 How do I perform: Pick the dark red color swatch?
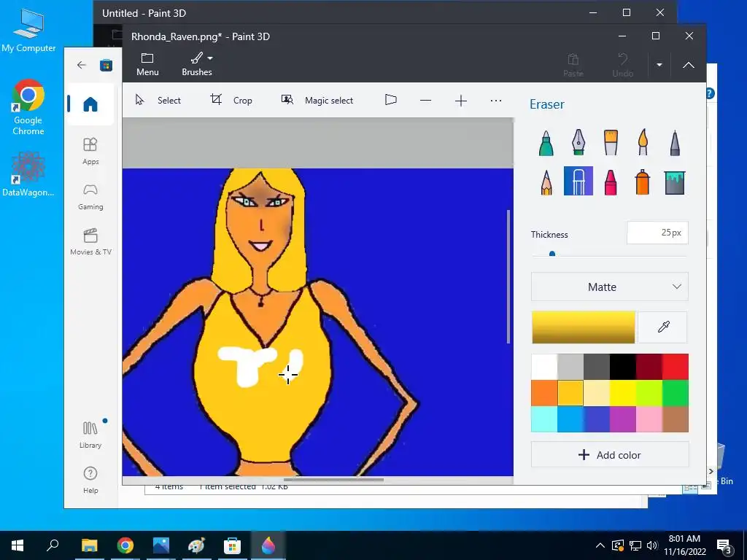point(649,367)
